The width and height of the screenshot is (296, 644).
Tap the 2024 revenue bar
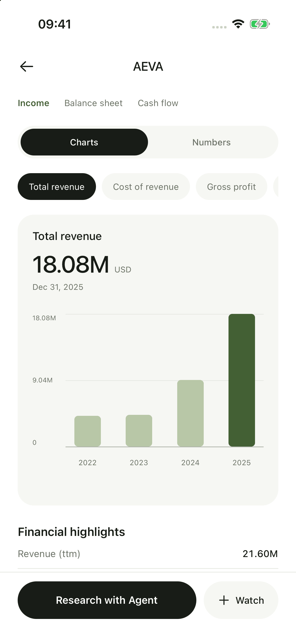pos(190,413)
